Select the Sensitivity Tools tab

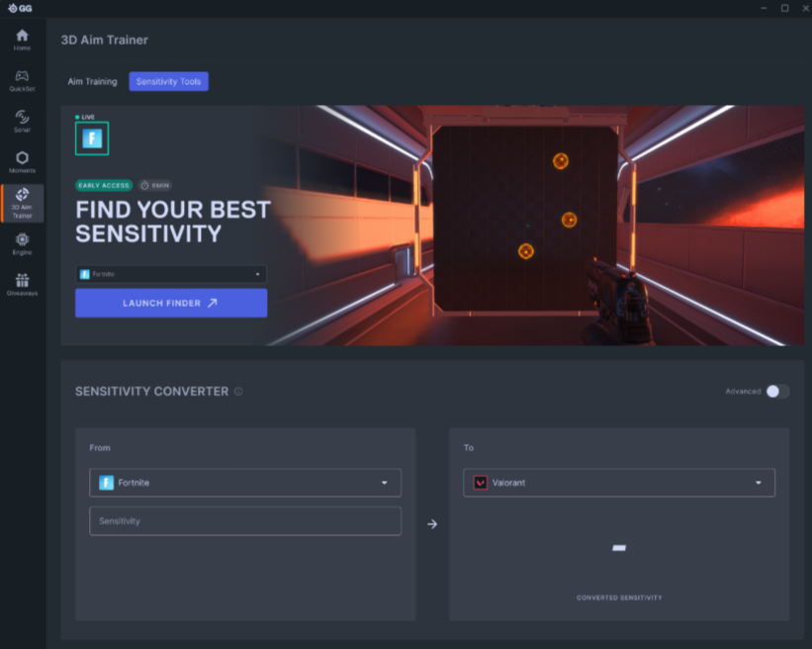pos(168,81)
